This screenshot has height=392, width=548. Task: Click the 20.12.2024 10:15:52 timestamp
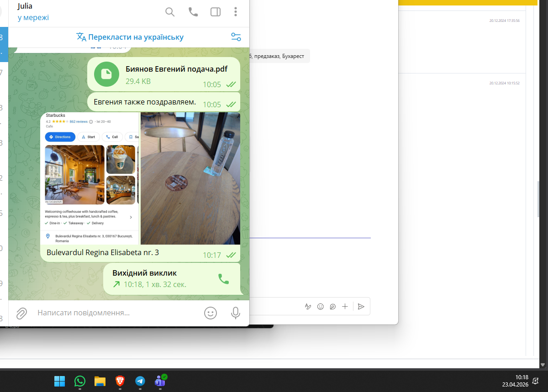(x=505, y=83)
